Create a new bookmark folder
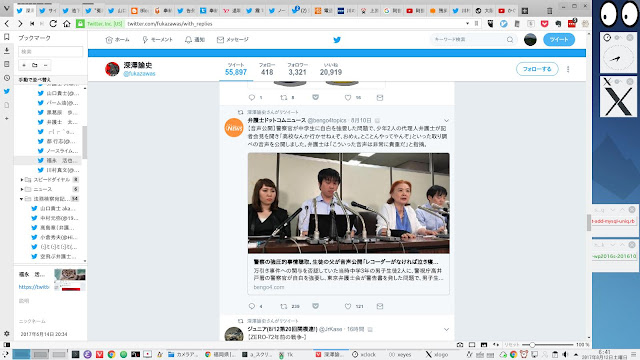Viewport: 640px width, 360px height. (x=35, y=65)
